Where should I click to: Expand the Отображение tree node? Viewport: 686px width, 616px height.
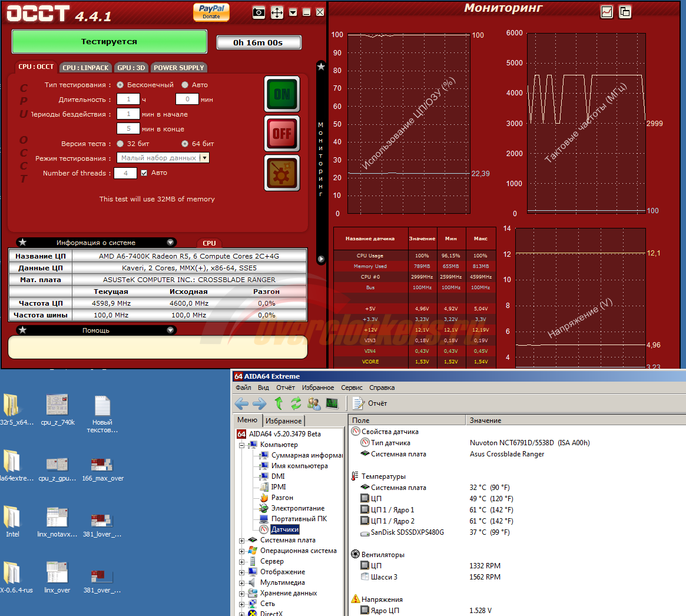point(241,572)
